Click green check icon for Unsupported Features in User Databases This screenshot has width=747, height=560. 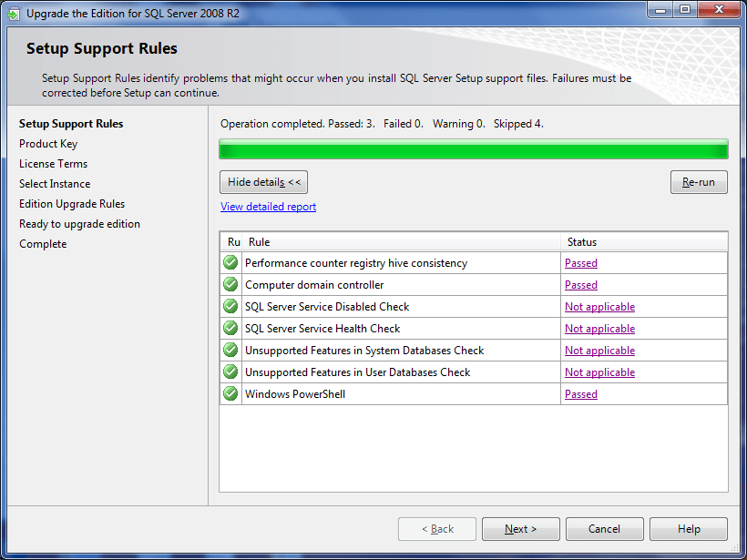[230, 372]
